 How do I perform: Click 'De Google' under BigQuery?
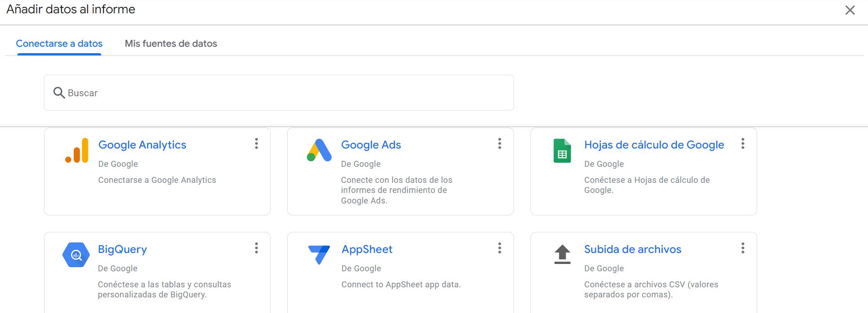click(x=117, y=269)
